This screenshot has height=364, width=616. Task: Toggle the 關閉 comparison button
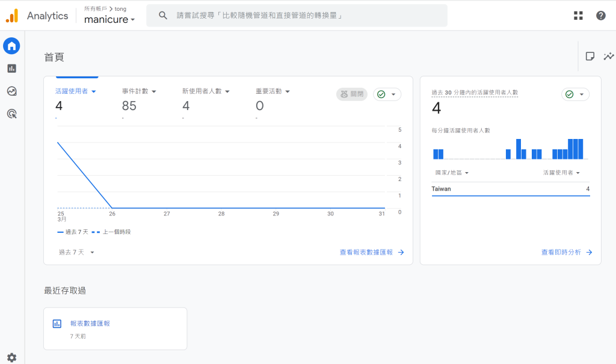pos(352,94)
